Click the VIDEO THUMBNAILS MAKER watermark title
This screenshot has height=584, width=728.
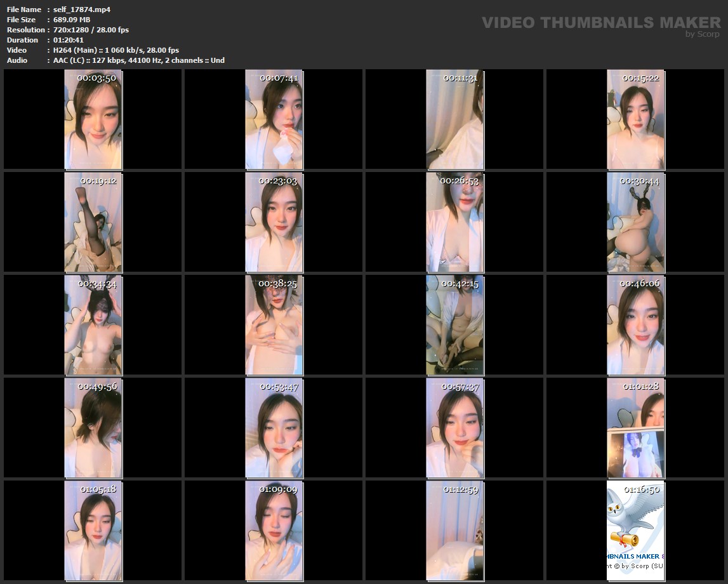click(x=600, y=23)
